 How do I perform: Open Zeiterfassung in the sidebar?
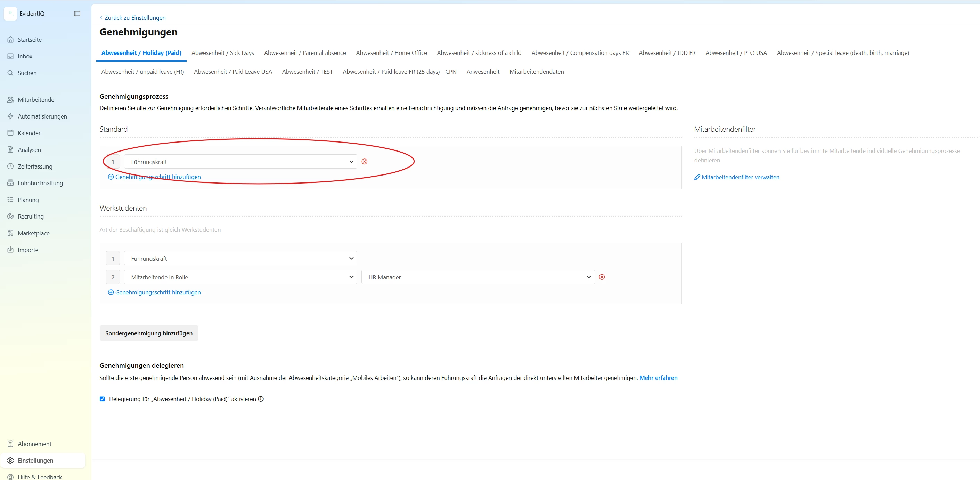click(x=35, y=166)
